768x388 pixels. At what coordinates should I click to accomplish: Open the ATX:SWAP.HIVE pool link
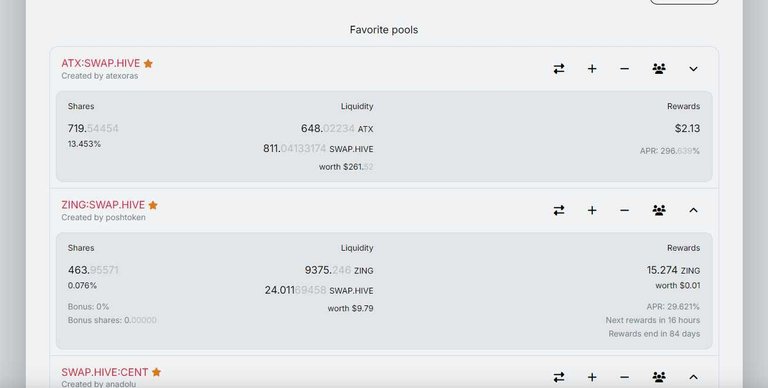pyautogui.click(x=100, y=63)
